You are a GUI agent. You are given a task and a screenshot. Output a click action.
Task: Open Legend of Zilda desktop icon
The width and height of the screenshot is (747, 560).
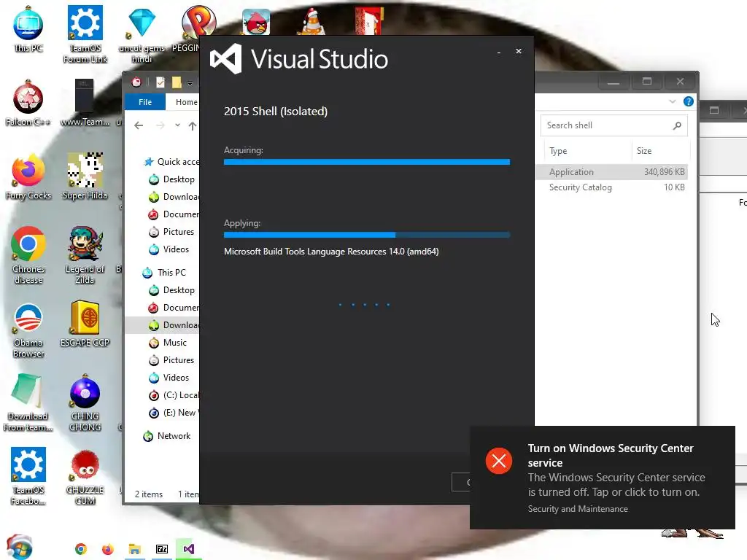(85, 256)
